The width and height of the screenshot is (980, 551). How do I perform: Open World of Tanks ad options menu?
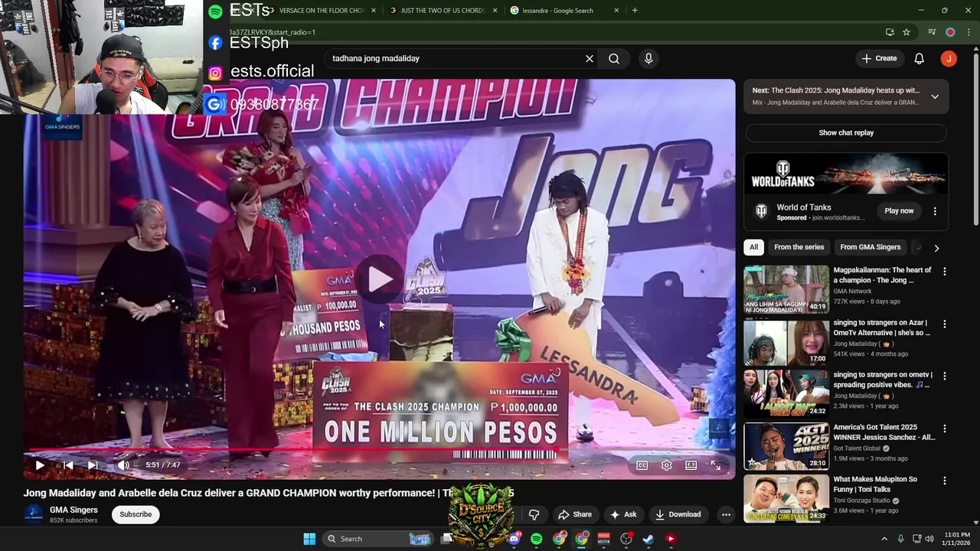click(935, 211)
